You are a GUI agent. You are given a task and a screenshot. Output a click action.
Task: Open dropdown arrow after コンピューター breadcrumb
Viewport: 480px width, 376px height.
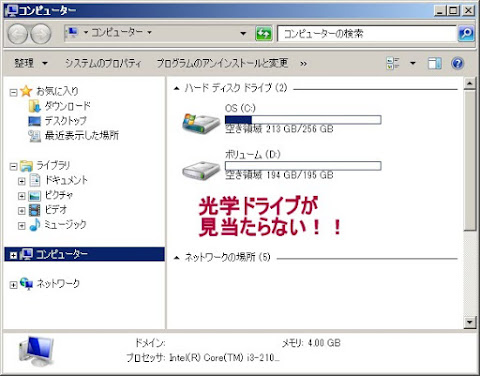149,33
